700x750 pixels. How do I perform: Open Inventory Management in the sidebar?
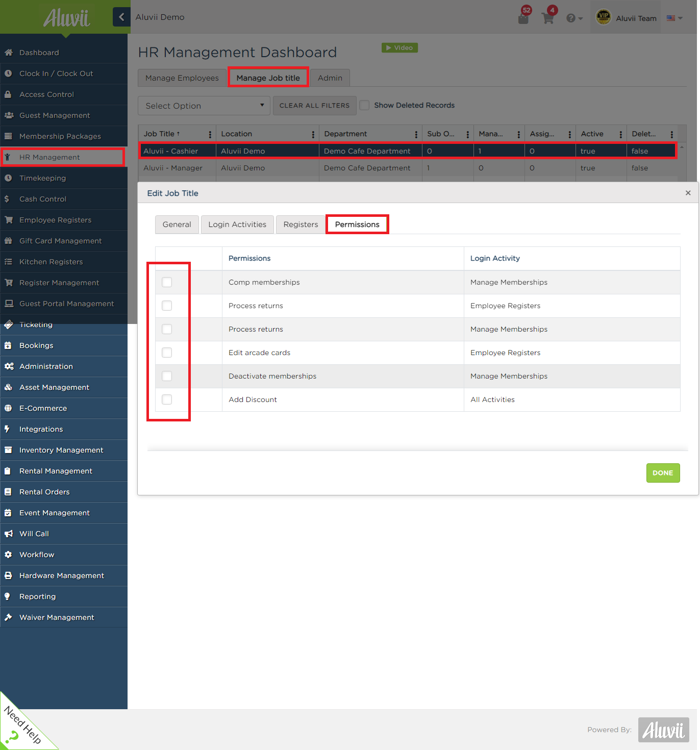(x=63, y=450)
